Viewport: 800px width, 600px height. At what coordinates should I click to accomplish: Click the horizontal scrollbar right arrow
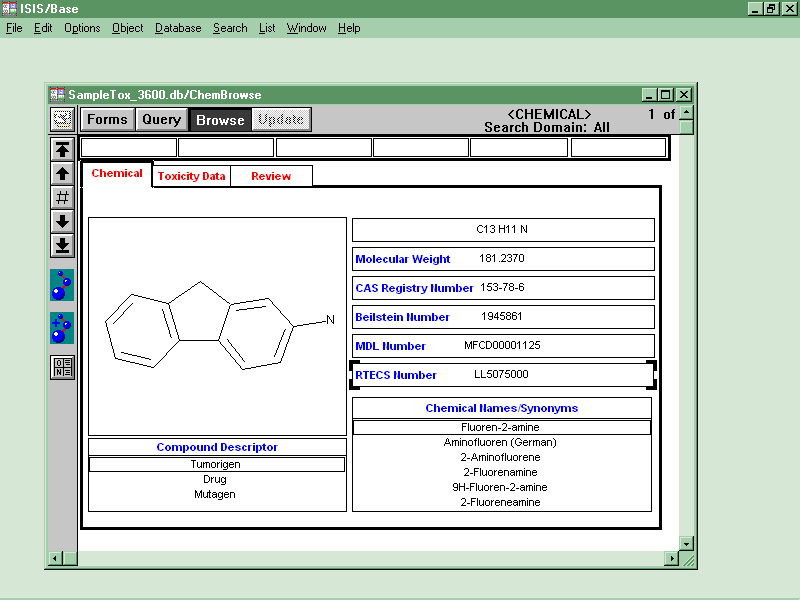click(x=671, y=558)
